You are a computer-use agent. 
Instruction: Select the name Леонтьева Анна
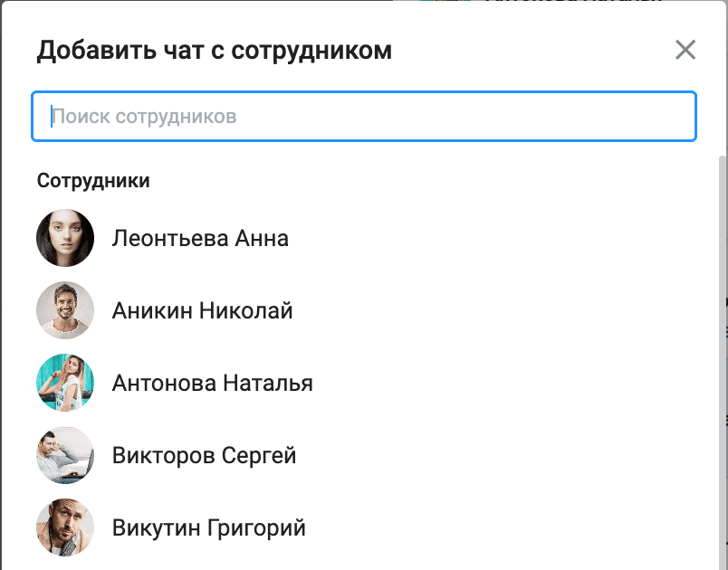tap(200, 239)
